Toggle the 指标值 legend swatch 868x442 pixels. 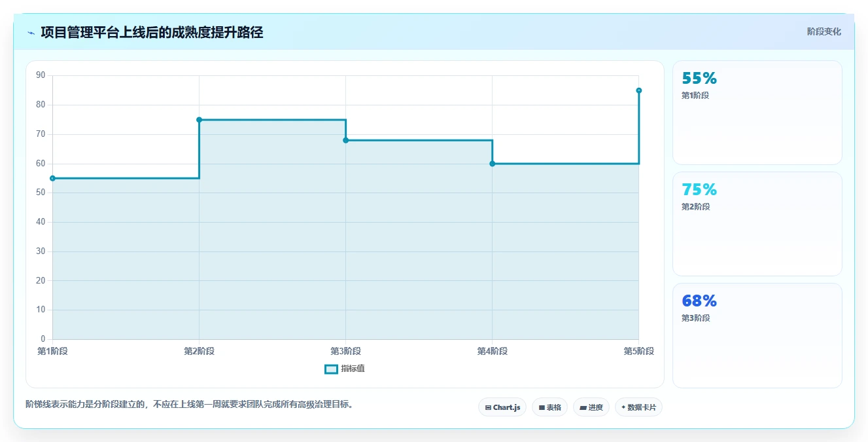331,369
